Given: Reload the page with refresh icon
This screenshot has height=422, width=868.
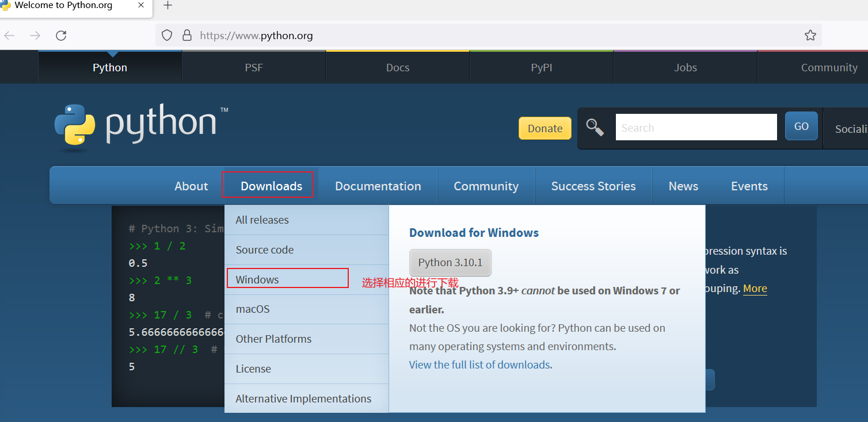Looking at the screenshot, I should click(61, 36).
